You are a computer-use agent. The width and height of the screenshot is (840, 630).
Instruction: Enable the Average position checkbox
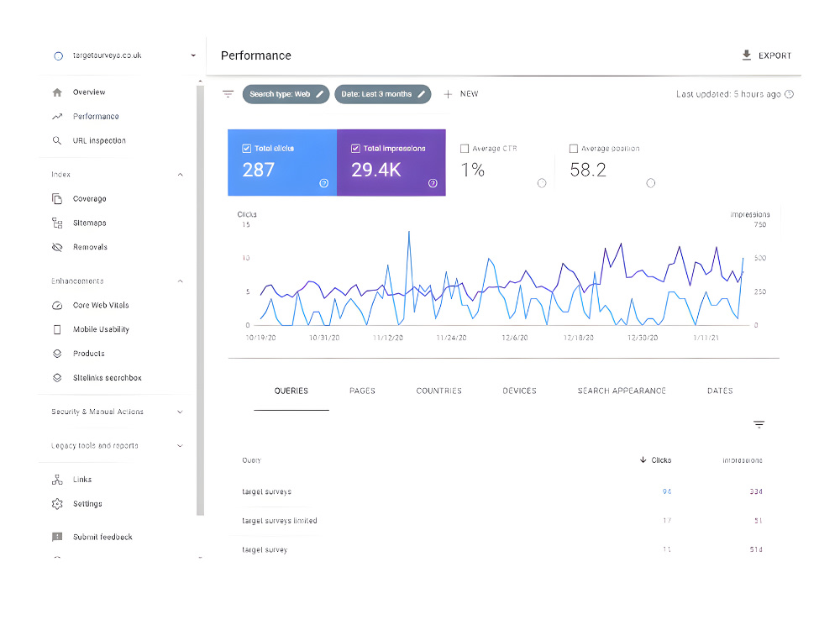(573, 149)
